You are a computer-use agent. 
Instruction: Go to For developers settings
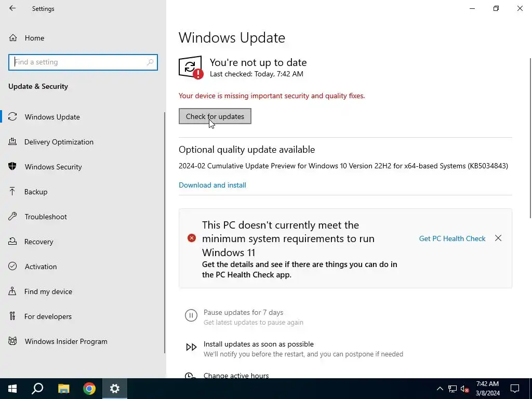tap(82, 316)
